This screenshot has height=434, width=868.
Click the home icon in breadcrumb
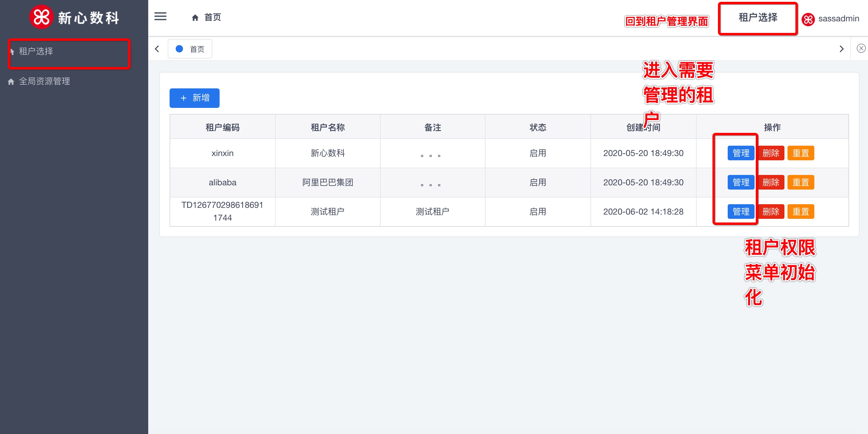click(x=195, y=18)
